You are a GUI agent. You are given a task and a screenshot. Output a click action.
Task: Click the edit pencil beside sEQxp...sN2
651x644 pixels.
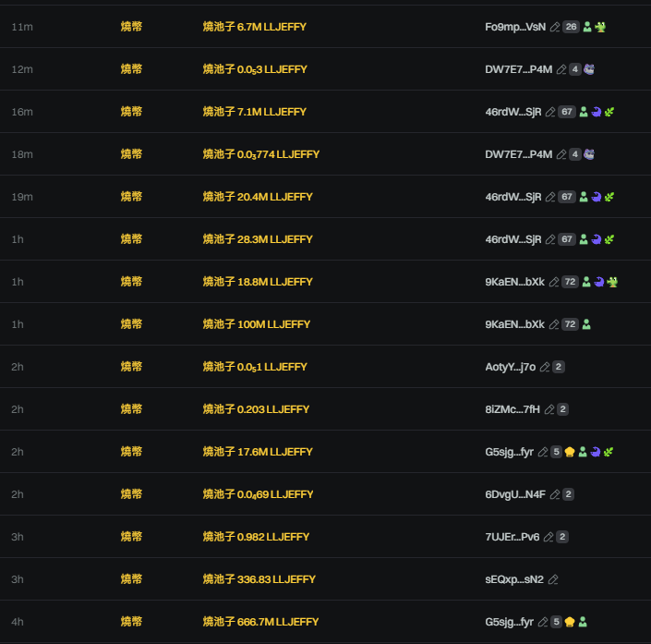point(553,579)
